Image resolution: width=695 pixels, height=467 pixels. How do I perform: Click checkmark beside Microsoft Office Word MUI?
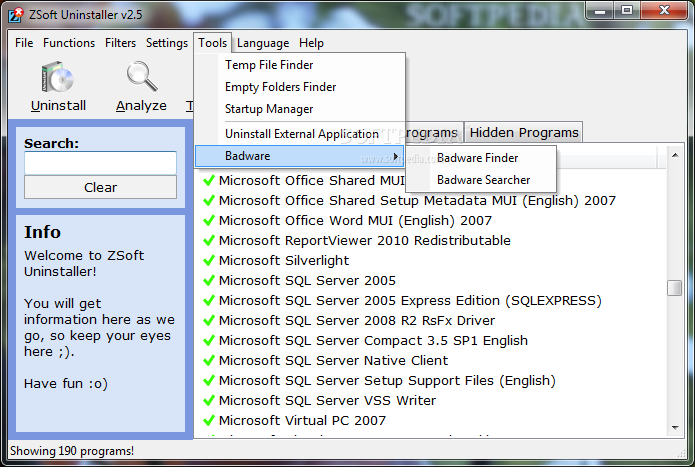tap(209, 221)
